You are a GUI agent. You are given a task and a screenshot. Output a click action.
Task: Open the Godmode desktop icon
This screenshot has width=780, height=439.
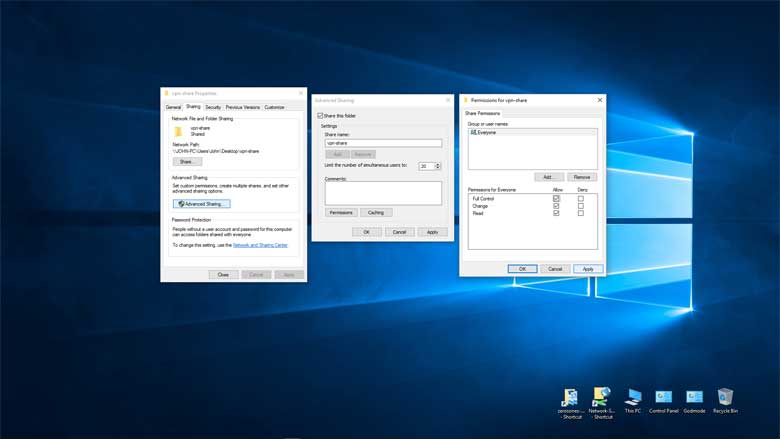tap(694, 397)
